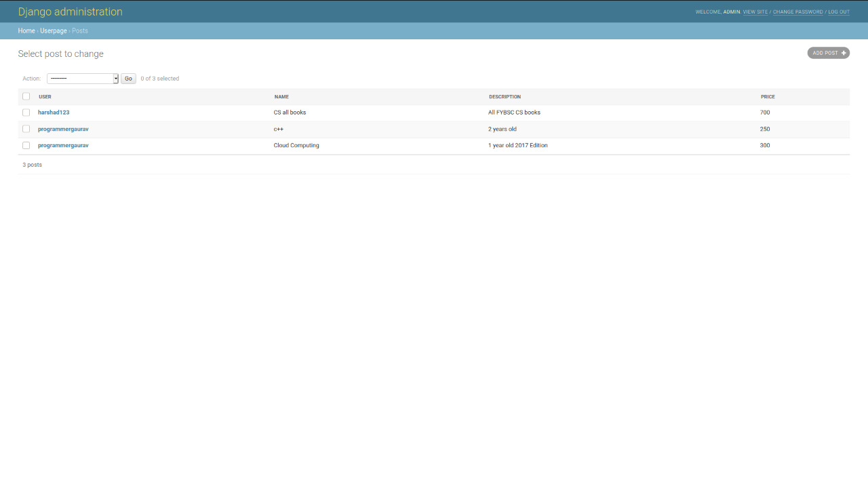This screenshot has width=868, height=488.
Task: Tick checkbox for Cloud Computing post
Action: coord(26,145)
